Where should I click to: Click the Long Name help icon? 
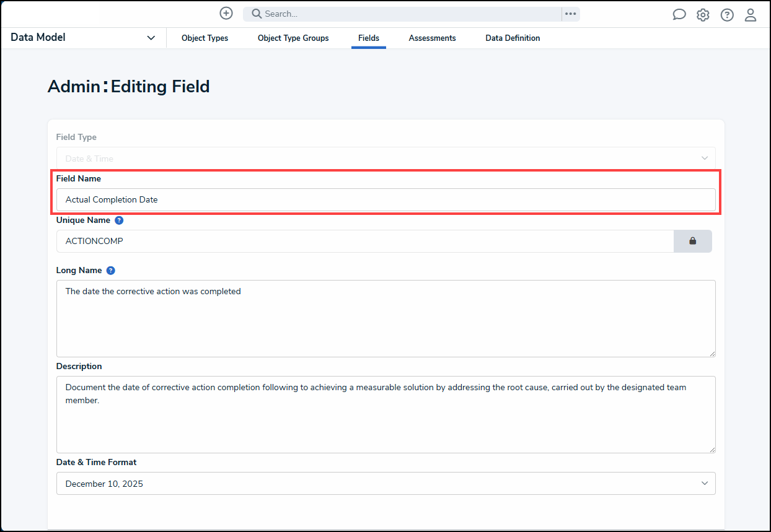pos(110,271)
